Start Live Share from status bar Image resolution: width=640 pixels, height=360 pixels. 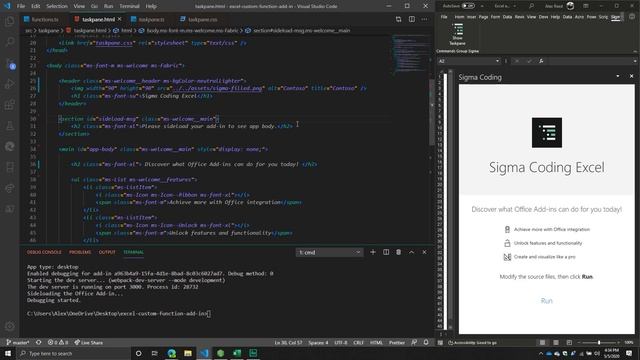88,342
